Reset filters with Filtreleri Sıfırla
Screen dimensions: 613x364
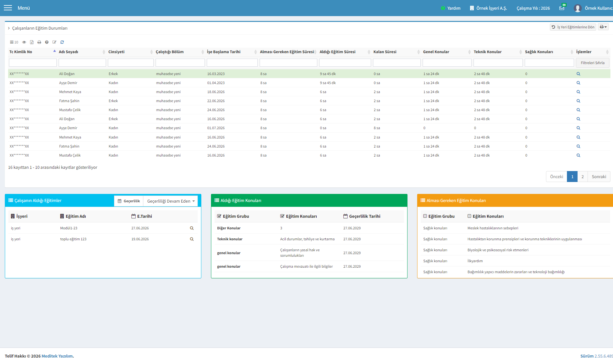[x=592, y=63]
